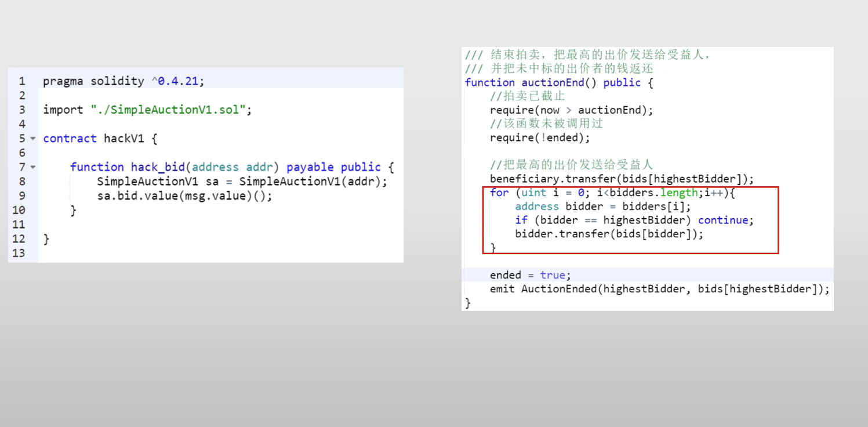Click the require(now > auctionEnd) statement
The width and height of the screenshot is (868, 427).
point(571,110)
